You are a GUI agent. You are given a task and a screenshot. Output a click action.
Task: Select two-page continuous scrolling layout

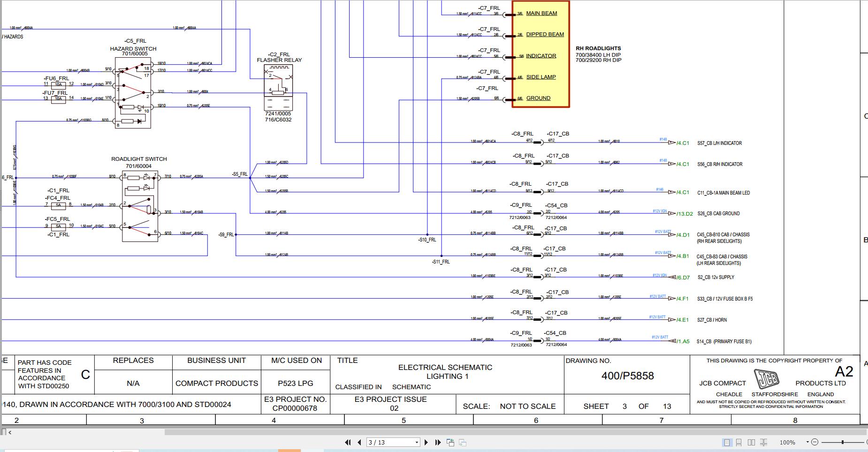pos(764,442)
